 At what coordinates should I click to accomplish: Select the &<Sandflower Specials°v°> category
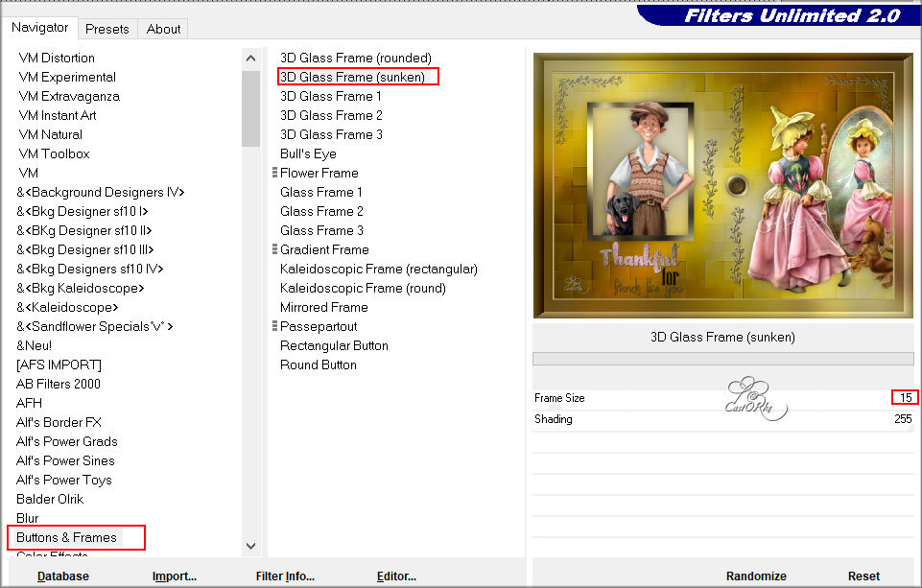(95, 326)
